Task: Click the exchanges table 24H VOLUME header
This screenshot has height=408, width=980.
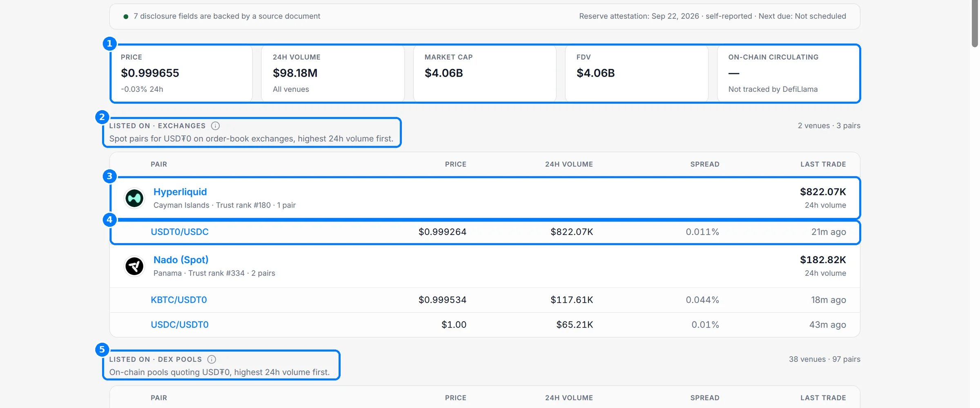Action: [x=569, y=164]
